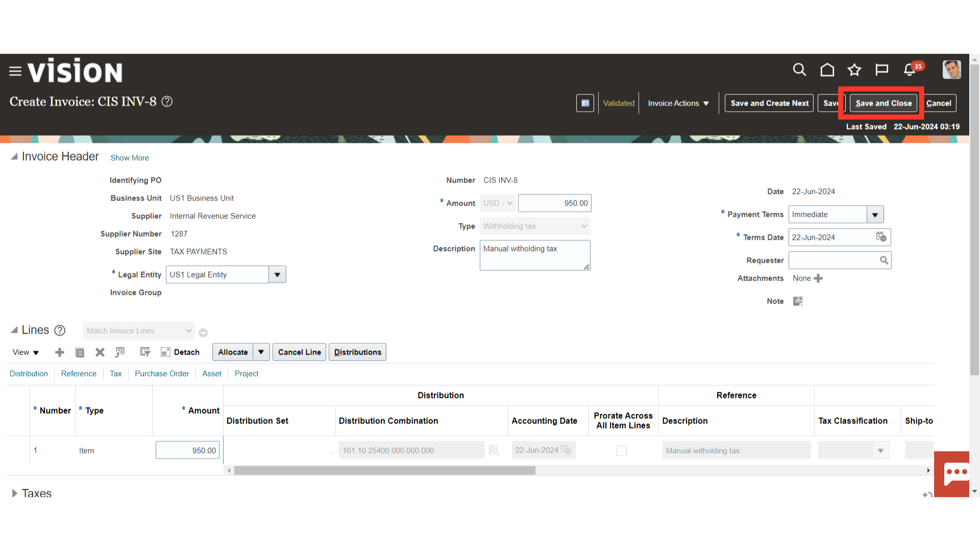Screen dimensions: 980x551
Task: Collapse the Lines section
Action: [14, 330]
